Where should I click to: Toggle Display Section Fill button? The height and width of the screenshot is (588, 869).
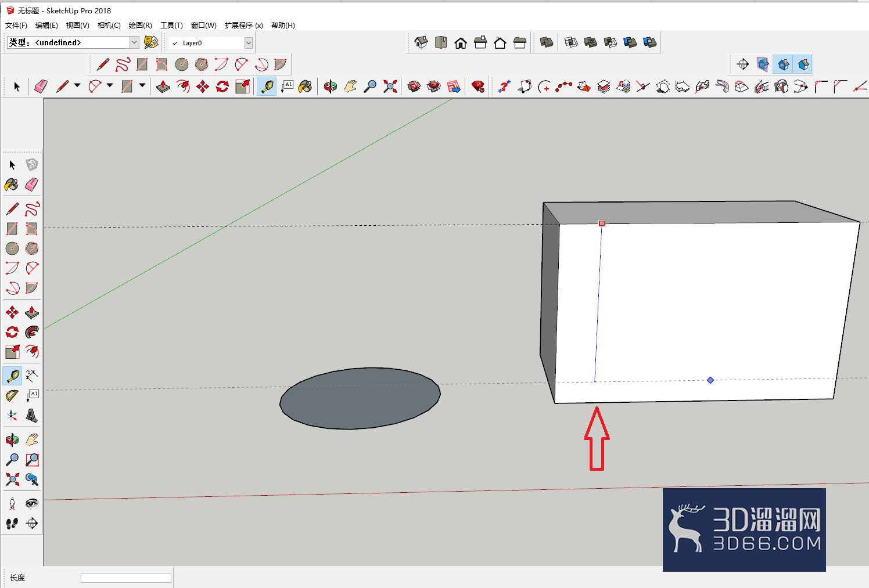803,64
